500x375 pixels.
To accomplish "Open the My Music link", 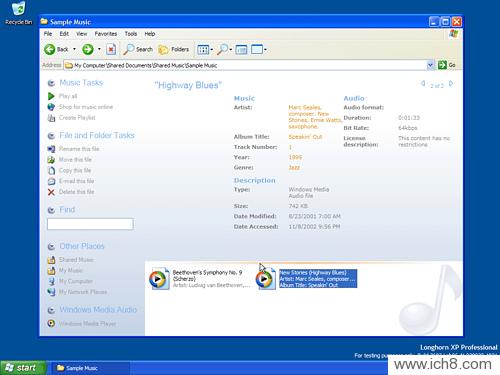I will (71, 270).
